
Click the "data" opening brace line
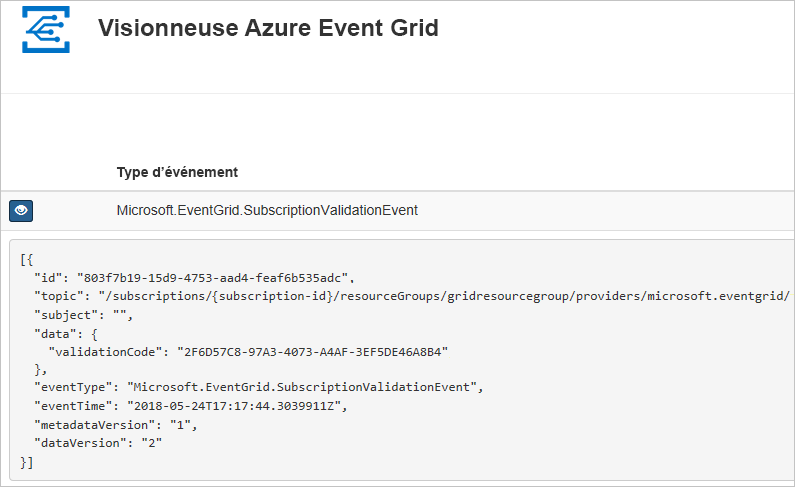pyautogui.click(x=70, y=332)
